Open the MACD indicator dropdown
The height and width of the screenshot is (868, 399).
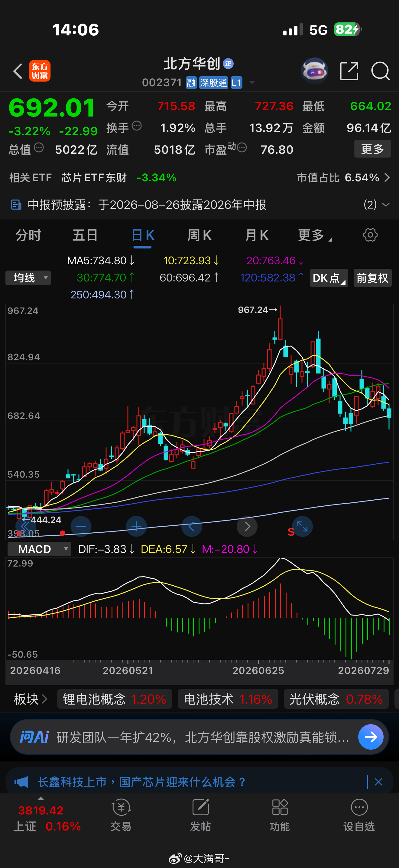click(x=39, y=549)
